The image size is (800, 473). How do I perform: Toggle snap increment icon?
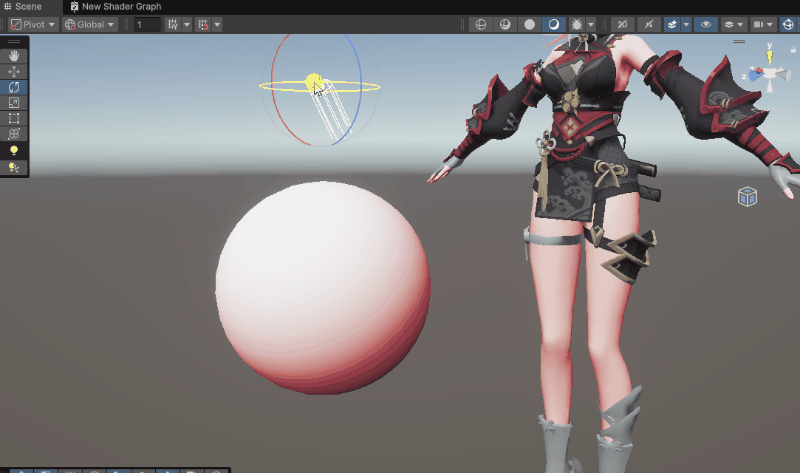point(203,24)
